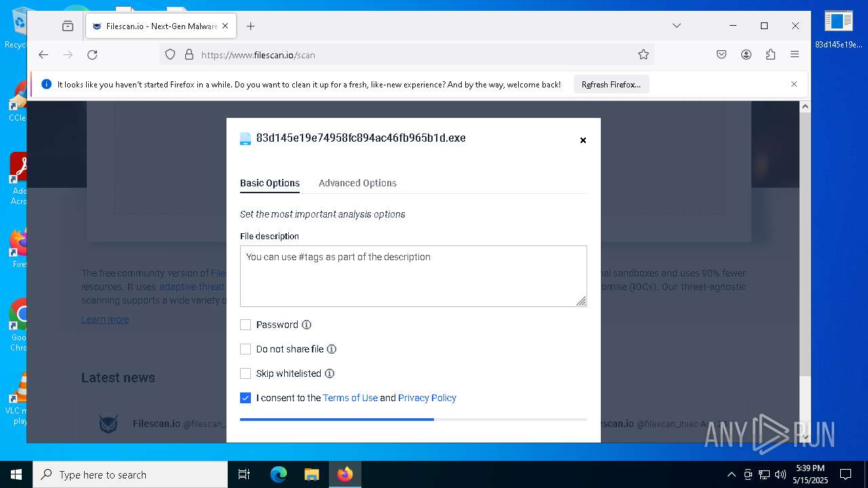The height and width of the screenshot is (488, 868).
Task: Open a new browser tab
Action: point(251,26)
